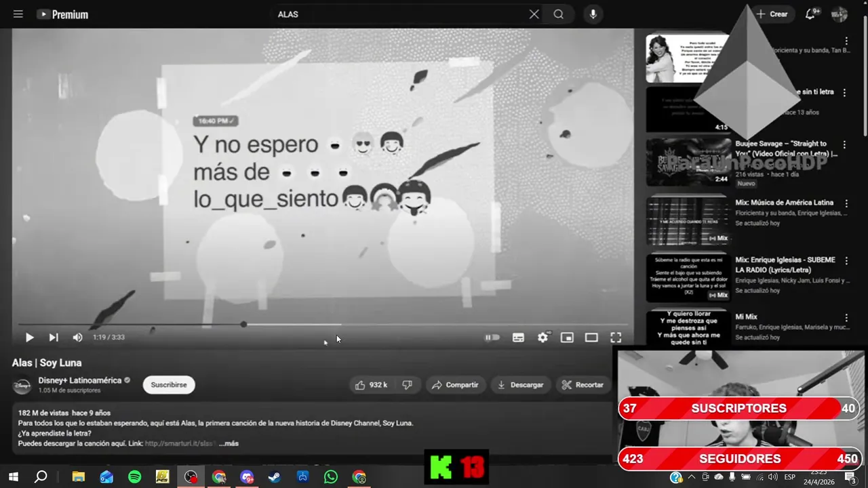Open the YouTube notifications bell
The image size is (868, 488).
click(x=810, y=14)
